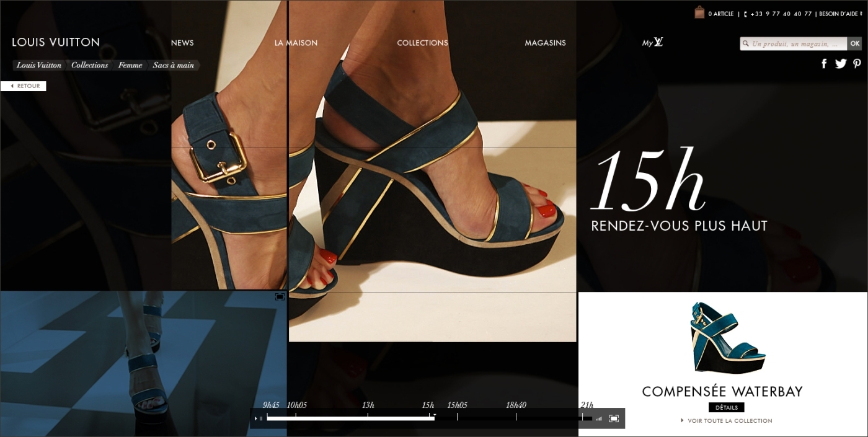Open the VOIR TOUTE LA COLLECTION link
Viewport: 868px width, 437px height.
726,421
